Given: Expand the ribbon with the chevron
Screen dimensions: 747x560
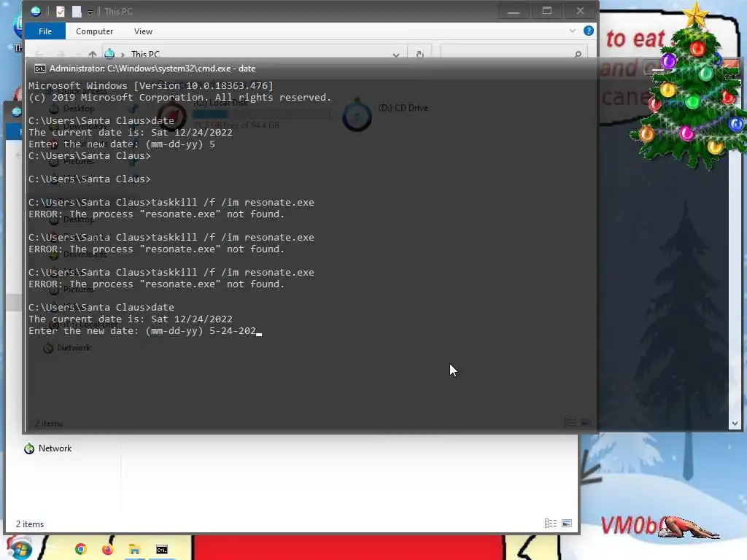Looking at the screenshot, I should tap(572, 31).
